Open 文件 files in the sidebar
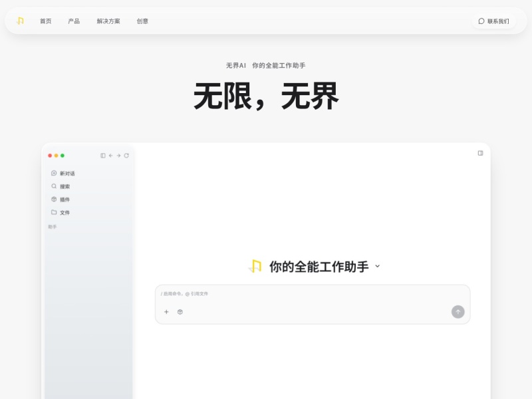Image resolution: width=532 pixels, height=399 pixels. (x=61, y=212)
